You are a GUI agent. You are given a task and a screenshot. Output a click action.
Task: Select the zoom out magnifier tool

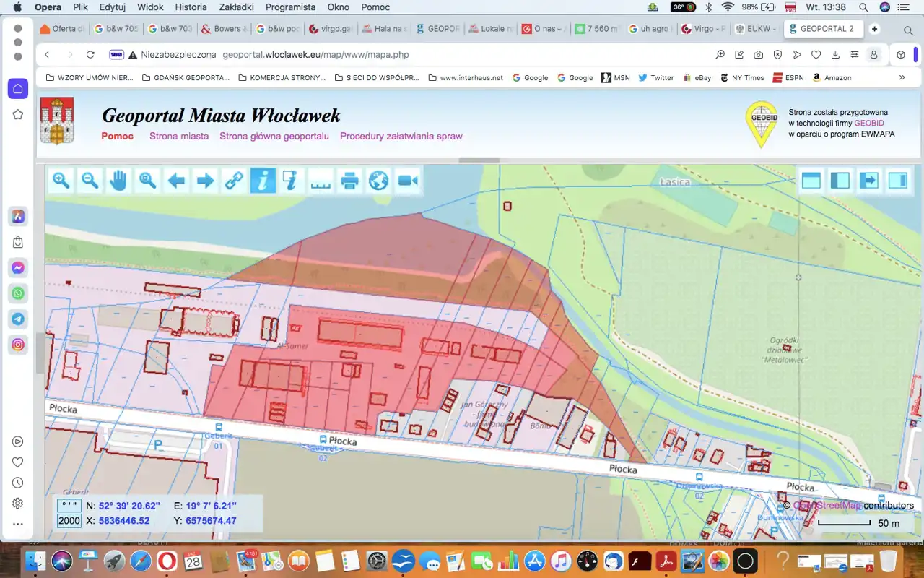tap(90, 181)
